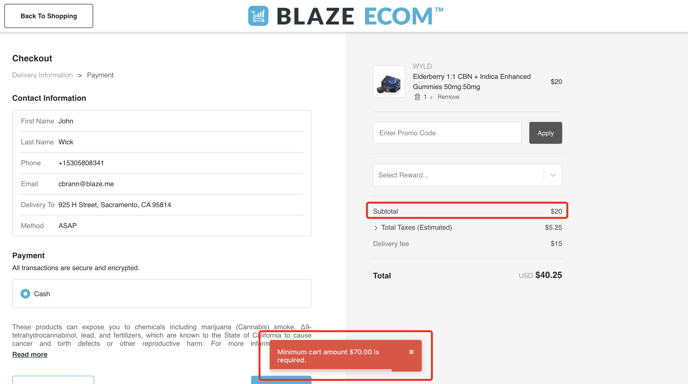Expand the Total Taxes (Estimated) breakdown
The image size is (688, 384).
click(376, 228)
